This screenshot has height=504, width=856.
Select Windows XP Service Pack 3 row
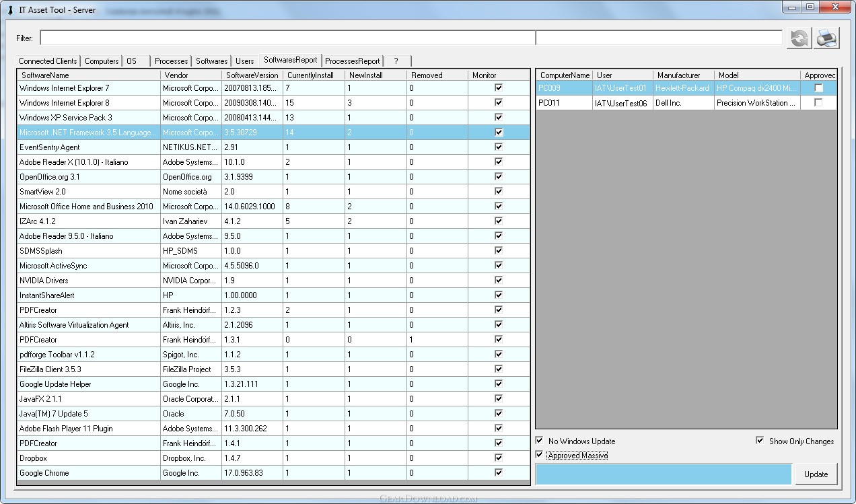pos(273,118)
